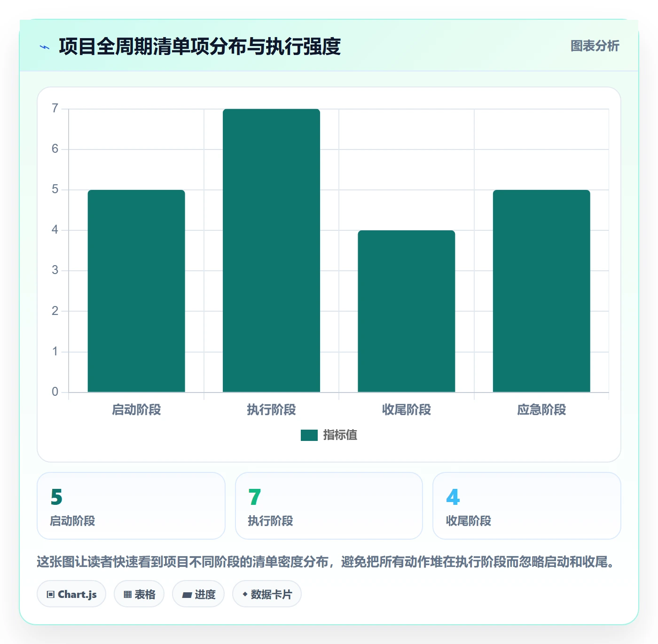Click the 执行阶段 stat card value 7
658x644 pixels.
[x=255, y=497]
